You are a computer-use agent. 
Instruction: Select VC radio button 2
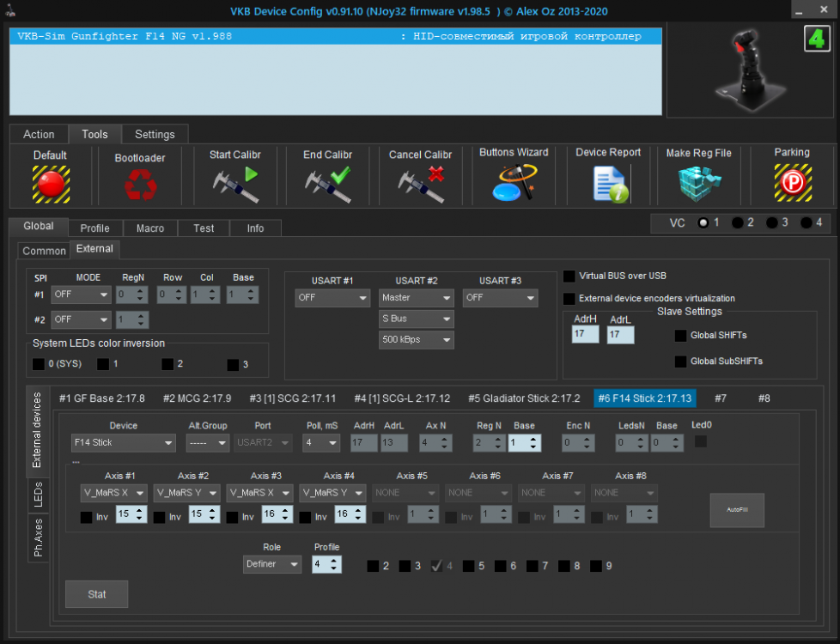click(738, 222)
